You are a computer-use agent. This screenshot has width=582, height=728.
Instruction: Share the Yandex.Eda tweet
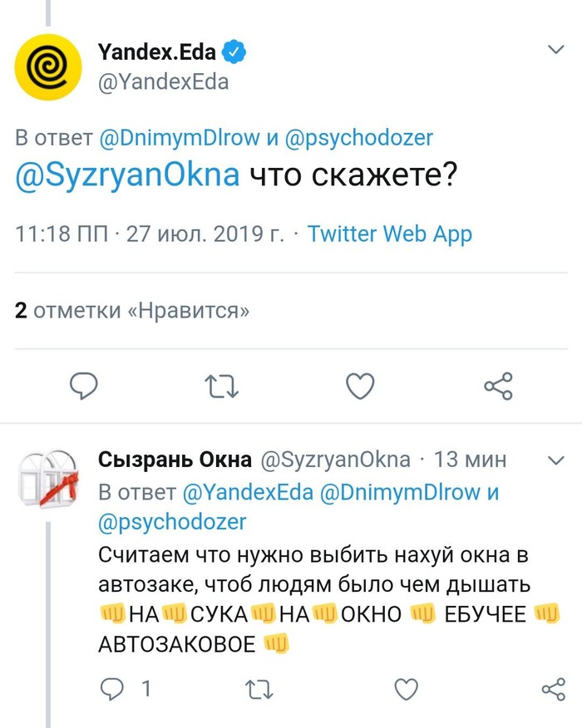click(498, 386)
